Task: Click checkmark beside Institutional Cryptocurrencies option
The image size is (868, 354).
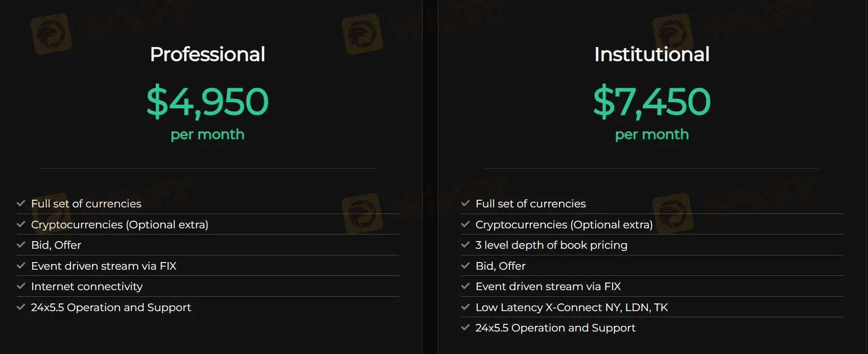Action: [465, 224]
